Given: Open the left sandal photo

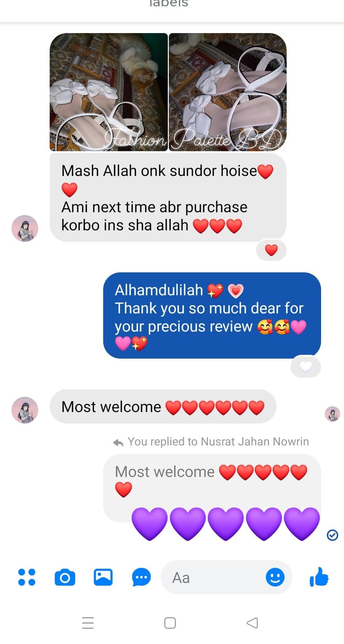Looking at the screenshot, I should (108, 92).
